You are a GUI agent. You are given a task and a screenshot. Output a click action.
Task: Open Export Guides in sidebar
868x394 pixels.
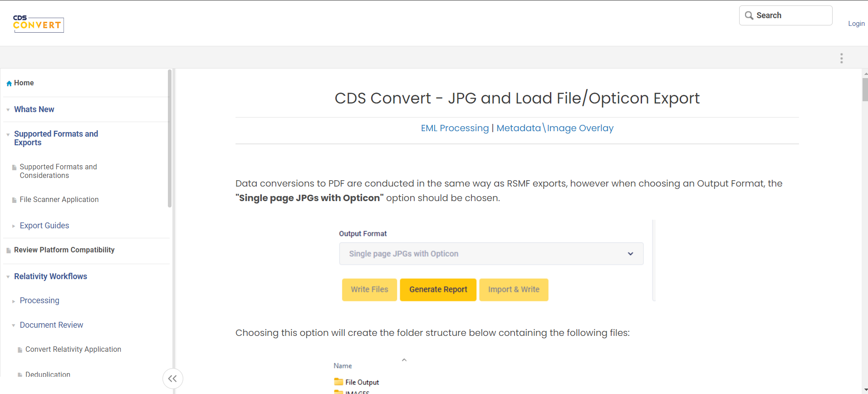click(44, 226)
